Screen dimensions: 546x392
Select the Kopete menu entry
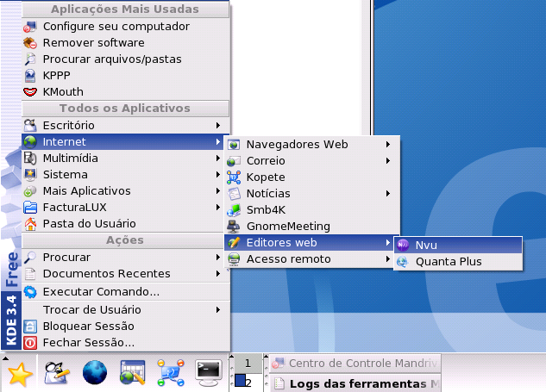(x=311, y=177)
